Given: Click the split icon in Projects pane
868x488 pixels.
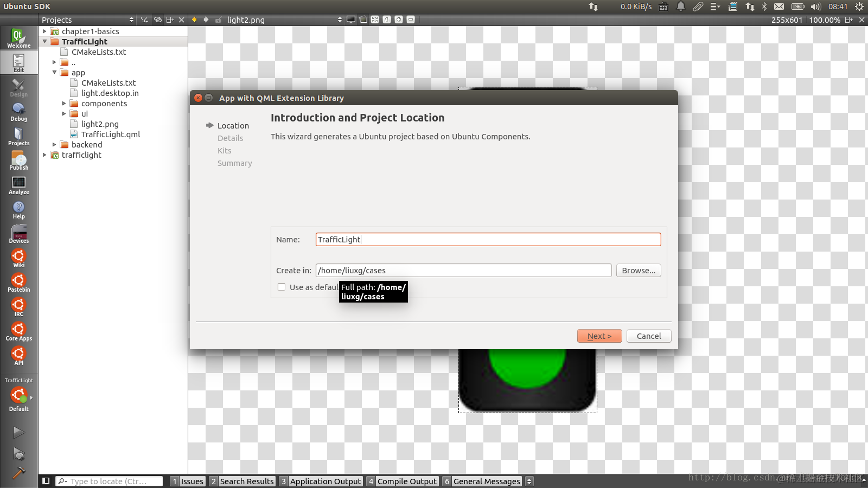Looking at the screenshot, I should pyautogui.click(x=170, y=20).
